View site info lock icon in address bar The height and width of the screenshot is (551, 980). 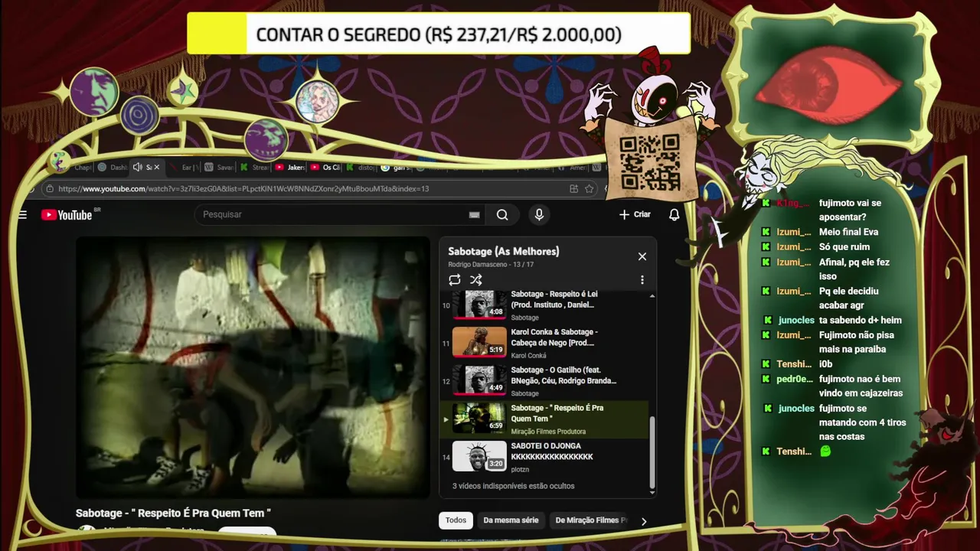[x=49, y=189]
